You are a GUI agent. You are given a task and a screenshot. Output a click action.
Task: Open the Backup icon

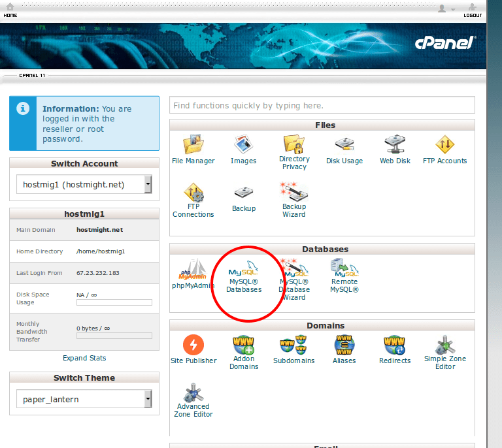[x=244, y=193]
